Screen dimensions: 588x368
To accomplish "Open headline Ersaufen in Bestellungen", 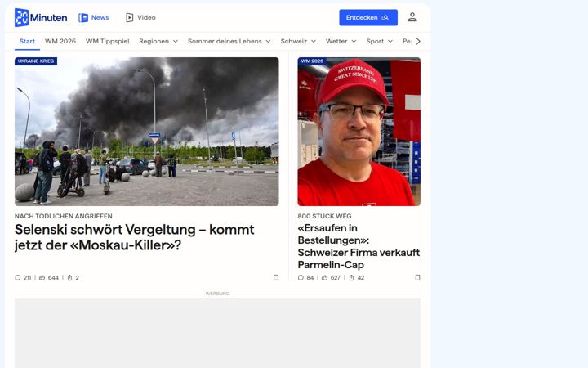I will coord(359,246).
